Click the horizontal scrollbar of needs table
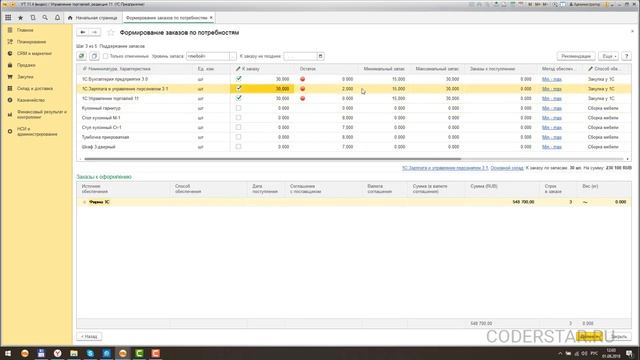 273,159
